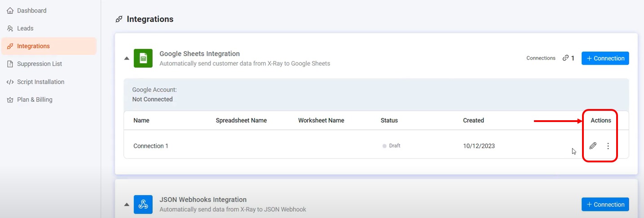The image size is (644, 218).
Task: Click the Connections link count icon
Action: pyautogui.click(x=565, y=58)
